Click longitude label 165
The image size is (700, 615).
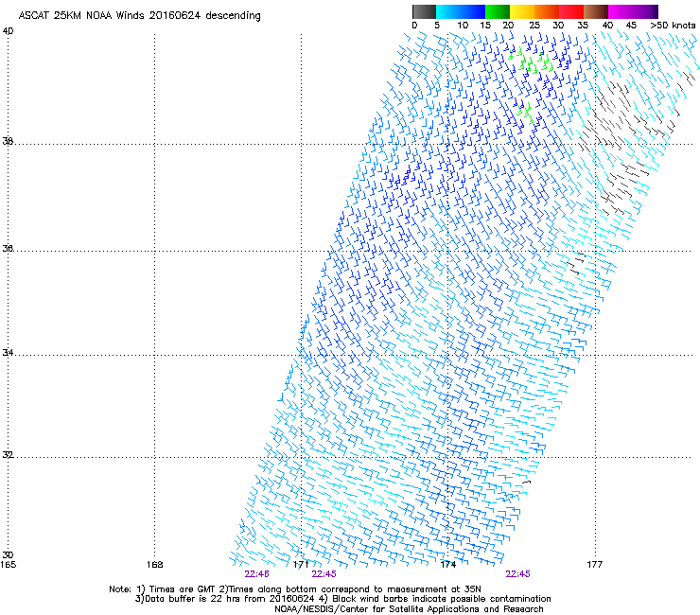tap(8, 565)
